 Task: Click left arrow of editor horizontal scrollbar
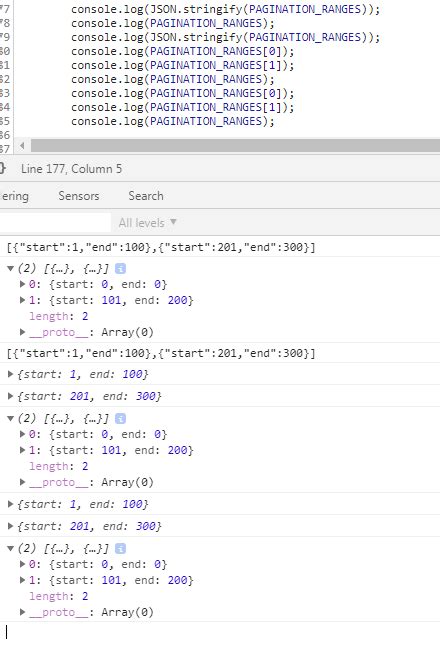coord(22,145)
